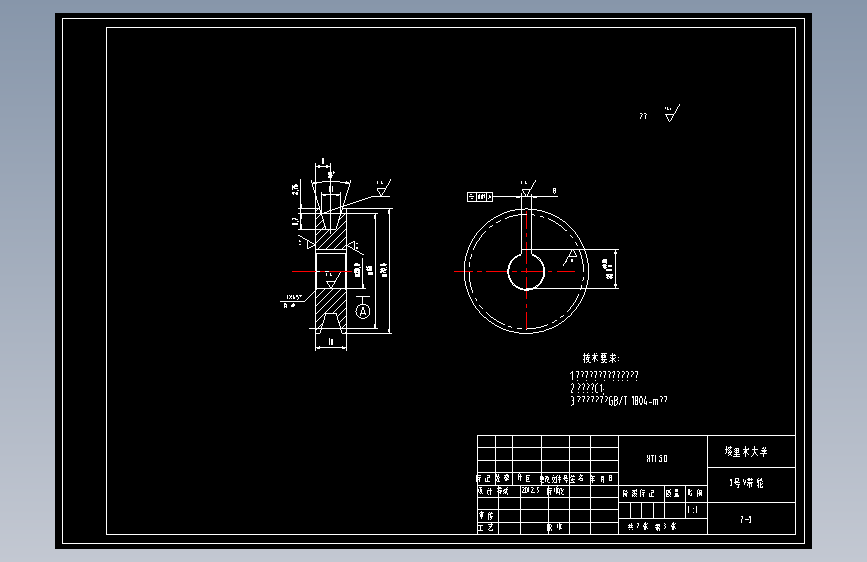Select the 技术要求 heading text
Viewport: 867px width, 562px height.
tap(601, 358)
